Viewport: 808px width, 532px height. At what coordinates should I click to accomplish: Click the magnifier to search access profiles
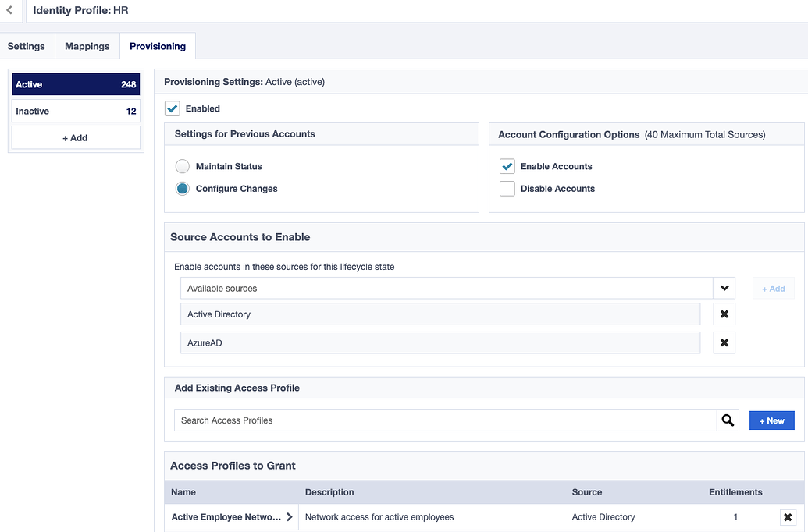tap(728, 420)
